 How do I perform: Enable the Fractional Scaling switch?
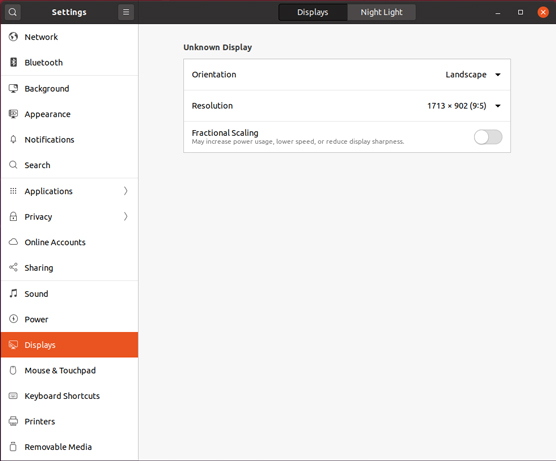click(x=488, y=137)
